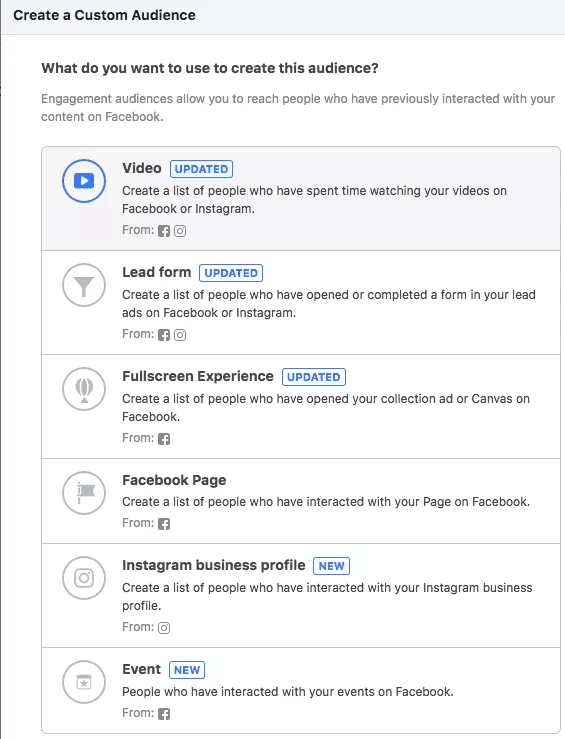Click Facebook source icon under Lead form

click(164, 335)
